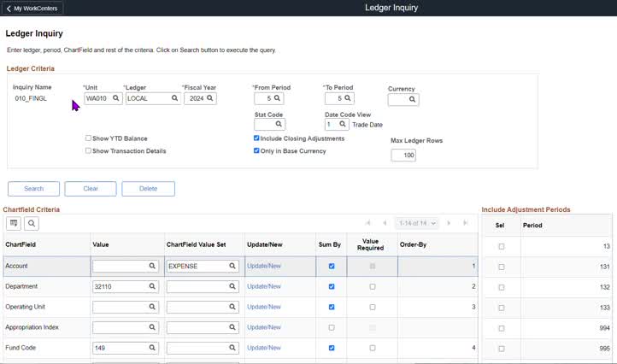
Task: Open the Chartfield grid personalize icon
Action: tap(14, 224)
